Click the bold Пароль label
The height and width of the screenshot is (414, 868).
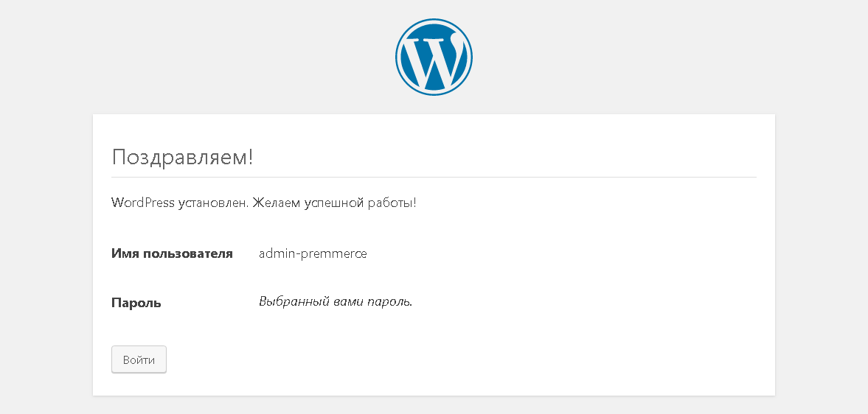coord(136,303)
